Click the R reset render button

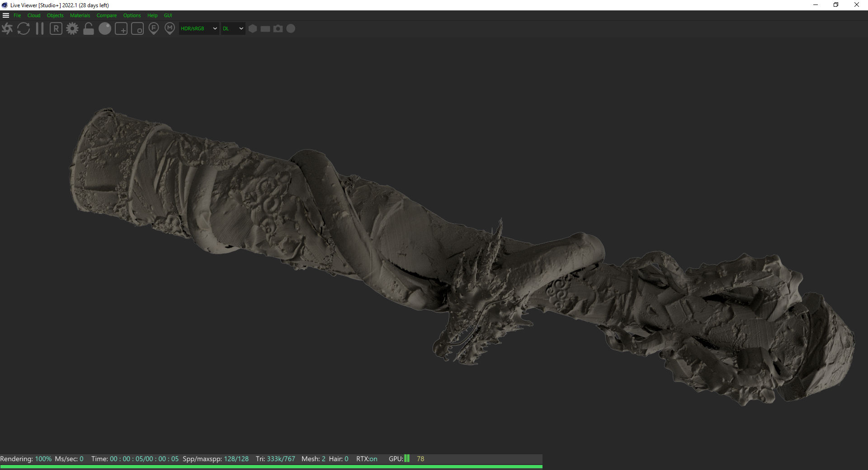click(56, 29)
